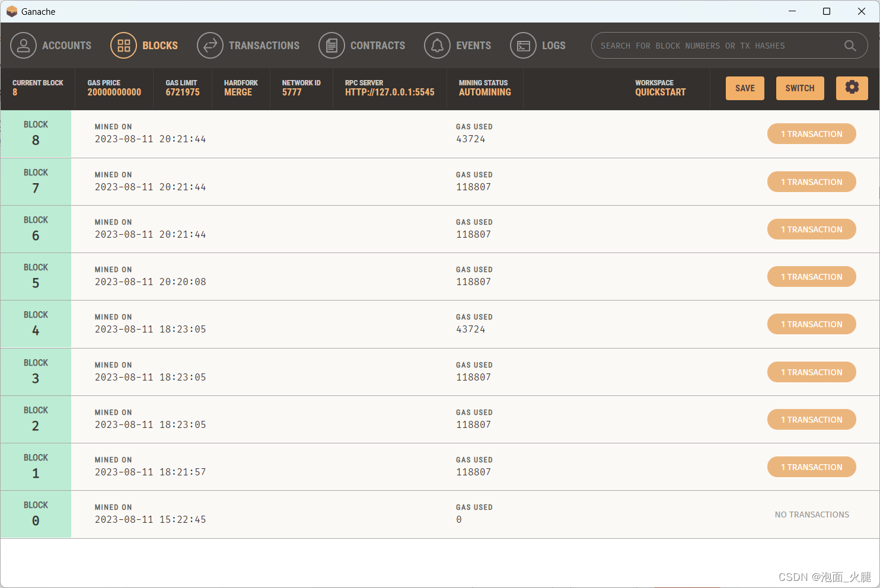The width and height of the screenshot is (880, 588).
Task: Click the gas limit value 6721975
Action: tap(183, 92)
